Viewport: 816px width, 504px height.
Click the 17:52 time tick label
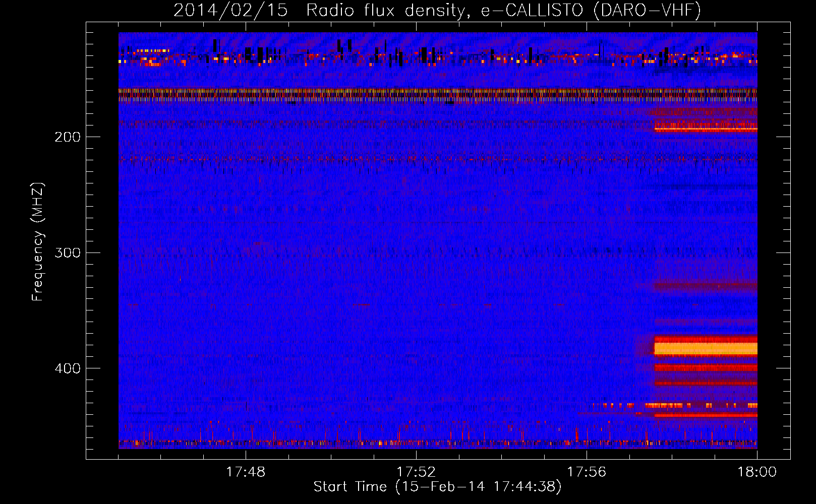tap(416, 472)
